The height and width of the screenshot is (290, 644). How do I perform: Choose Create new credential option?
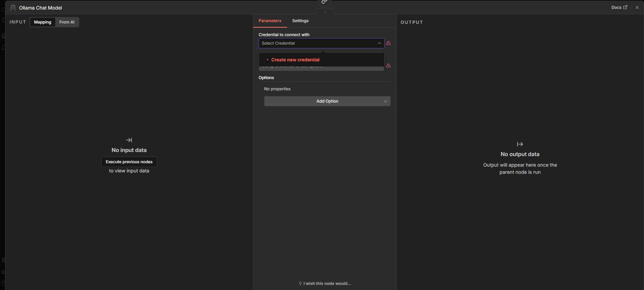click(321, 60)
